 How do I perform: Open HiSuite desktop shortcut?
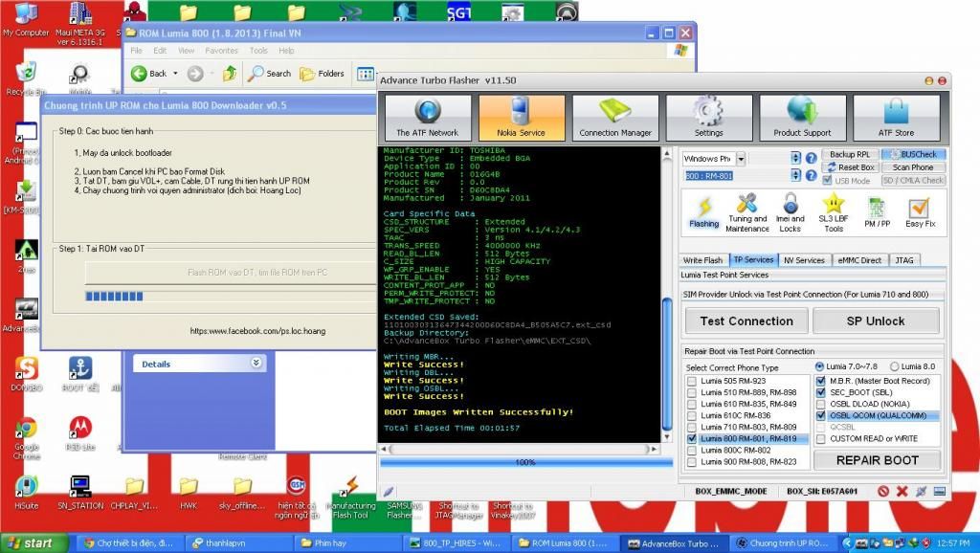(x=26, y=493)
